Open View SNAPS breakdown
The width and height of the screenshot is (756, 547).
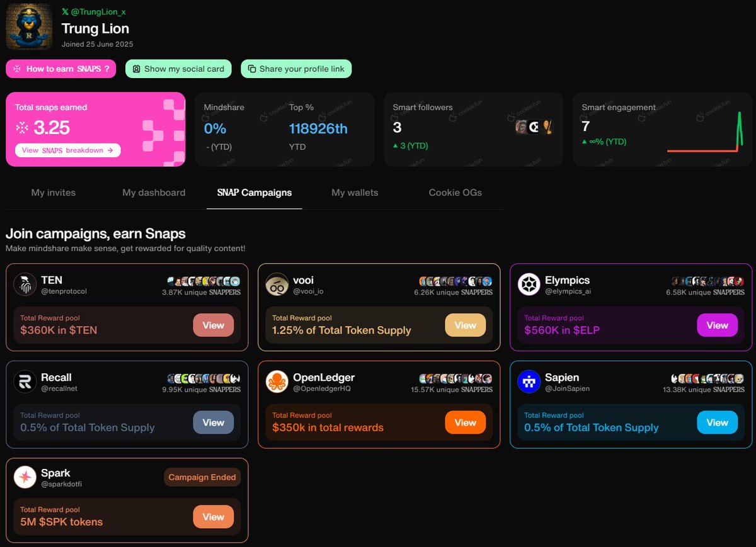tap(67, 150)
